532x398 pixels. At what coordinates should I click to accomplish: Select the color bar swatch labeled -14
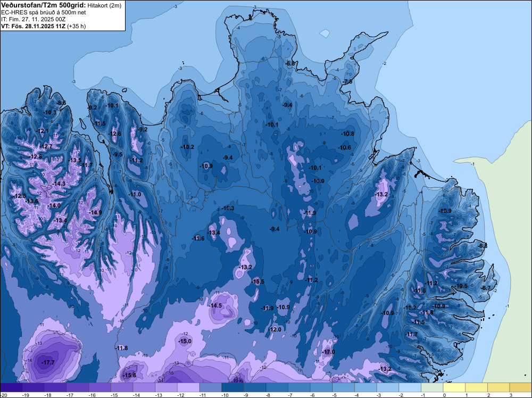144,387
